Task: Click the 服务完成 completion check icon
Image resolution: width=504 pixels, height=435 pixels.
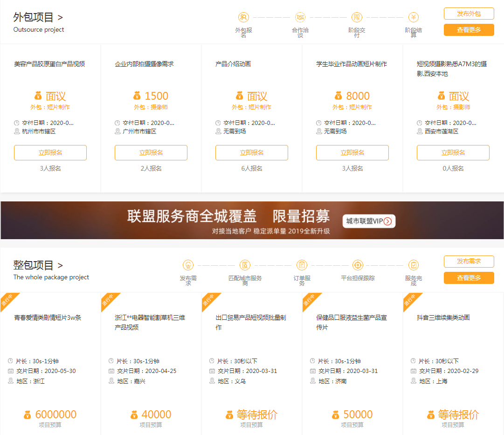Action: pyautogui.click(x=414, y=265)
